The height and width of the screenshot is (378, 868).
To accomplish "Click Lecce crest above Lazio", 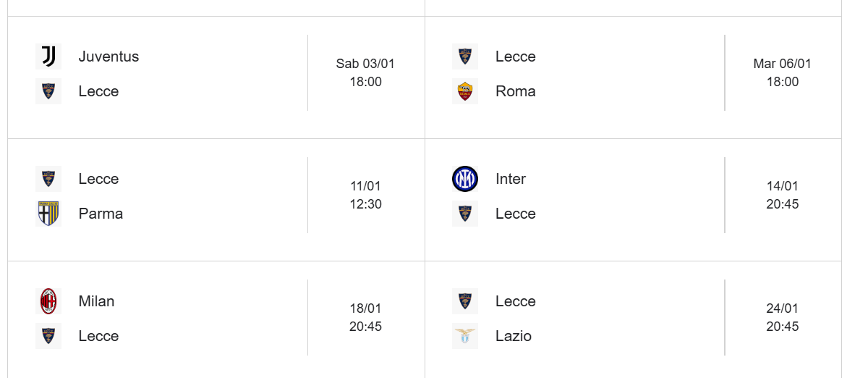I will (x=465, y=301).
